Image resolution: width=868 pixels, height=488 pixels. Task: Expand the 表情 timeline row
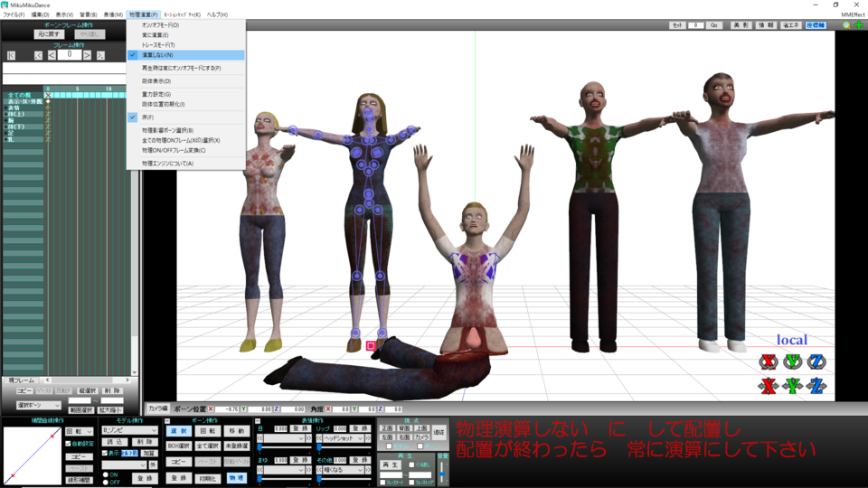[5, 108]
